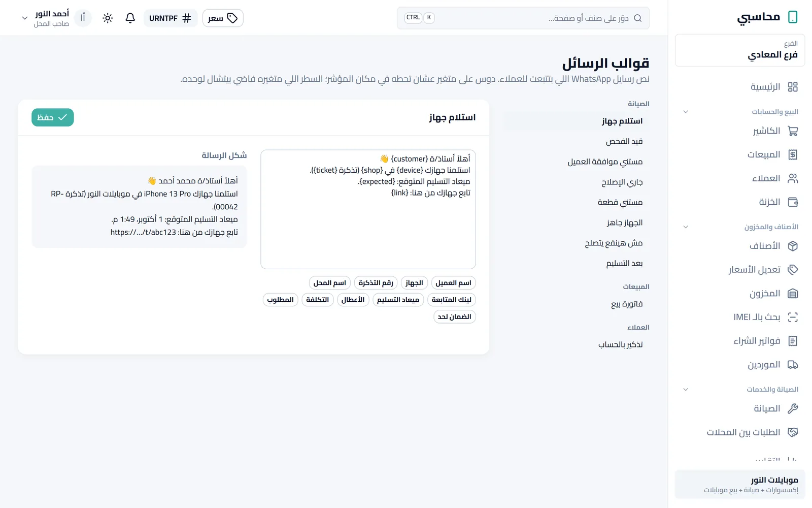Focus the search field for items or pages
The width and height of the screenshot is (812, 508).
[523, 18]
